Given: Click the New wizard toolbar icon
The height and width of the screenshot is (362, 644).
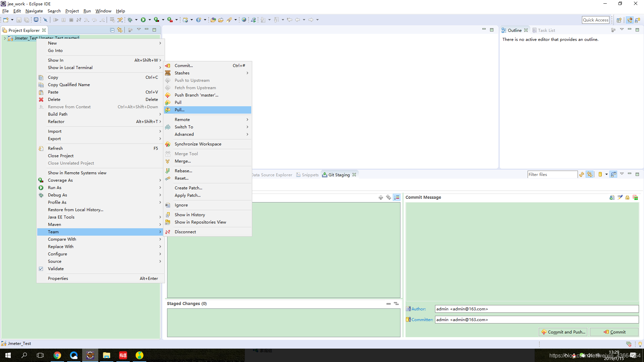Looking at the screenshot, I should click(6, 20).
